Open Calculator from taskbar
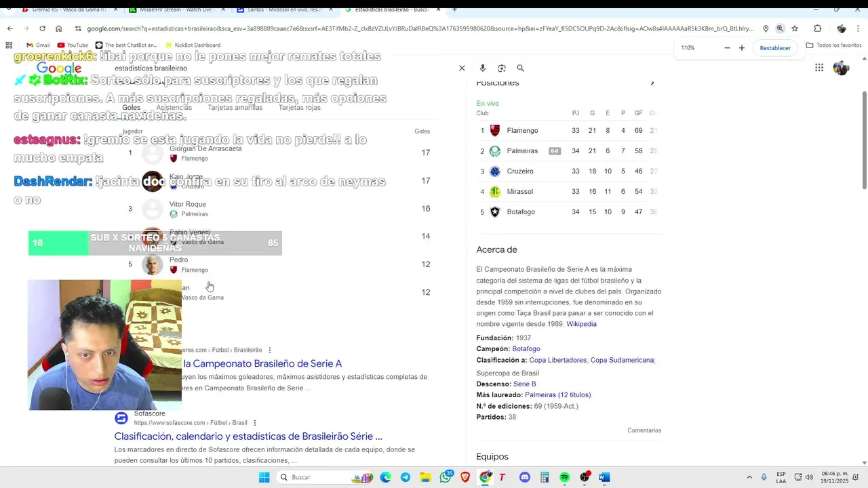The image size is (868, 488). (545, 477)
